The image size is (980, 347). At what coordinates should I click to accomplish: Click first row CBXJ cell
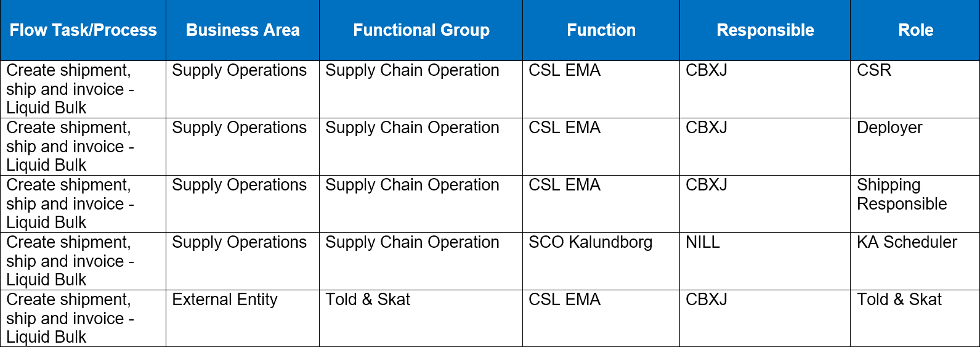pyautogui.click(x=765, y=89)
